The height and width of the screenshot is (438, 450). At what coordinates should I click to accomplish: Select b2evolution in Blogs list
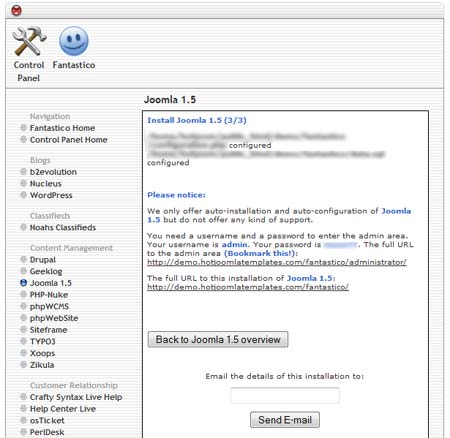pos(53,172)
